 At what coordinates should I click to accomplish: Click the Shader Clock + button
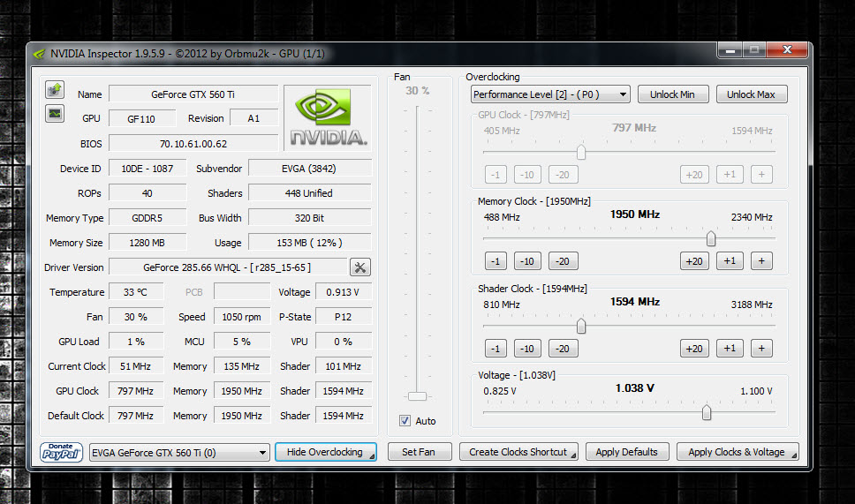761,348
